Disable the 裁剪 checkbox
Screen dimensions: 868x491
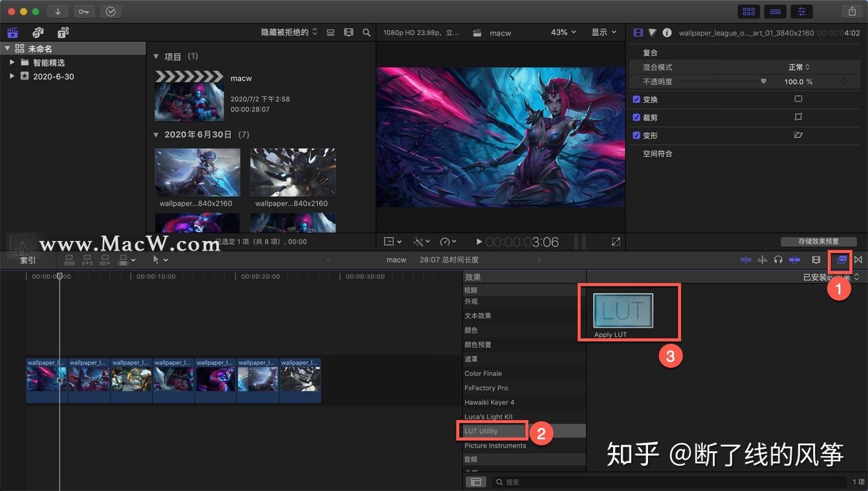pos(637,117)
